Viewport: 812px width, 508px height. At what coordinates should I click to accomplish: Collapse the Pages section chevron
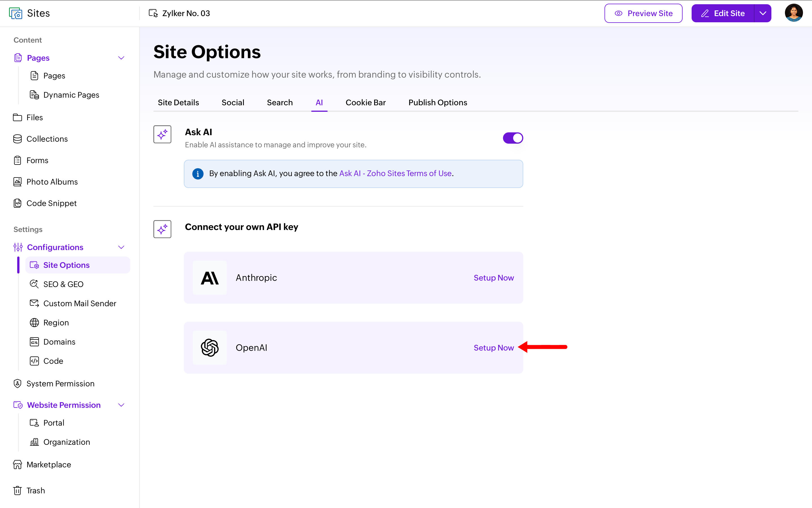click(x=122, y=58)
